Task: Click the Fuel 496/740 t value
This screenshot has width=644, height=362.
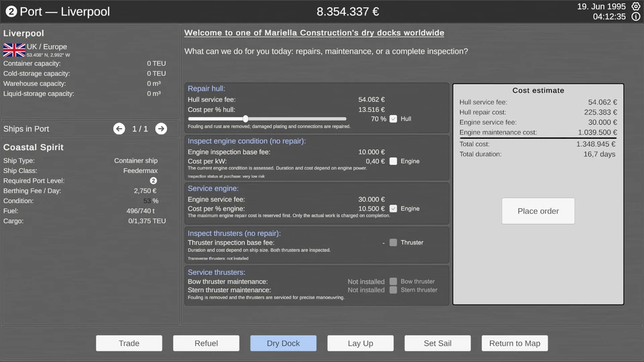Action: click(x=140, y=211)
